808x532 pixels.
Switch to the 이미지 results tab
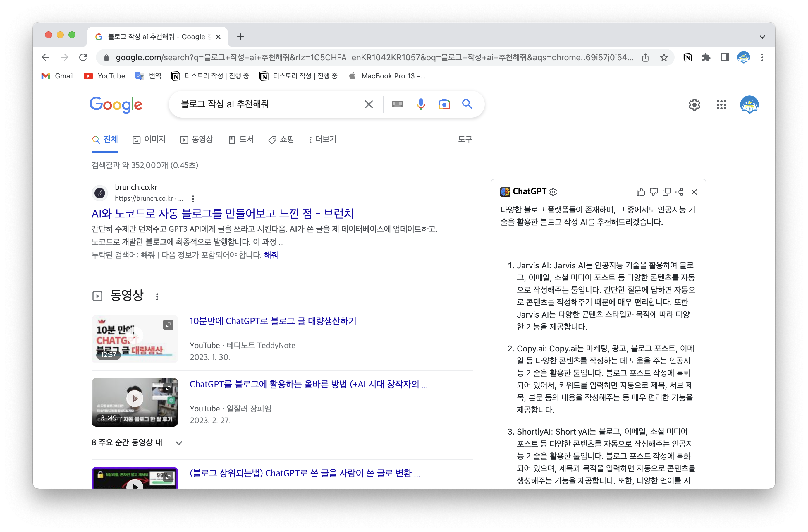149,140
